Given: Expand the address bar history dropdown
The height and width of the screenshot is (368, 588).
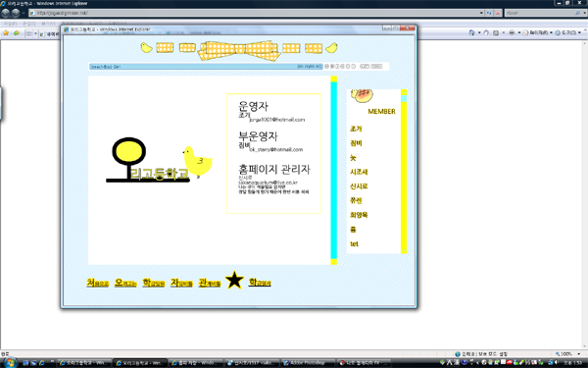Looking at the screenshot, I should 481,13.
